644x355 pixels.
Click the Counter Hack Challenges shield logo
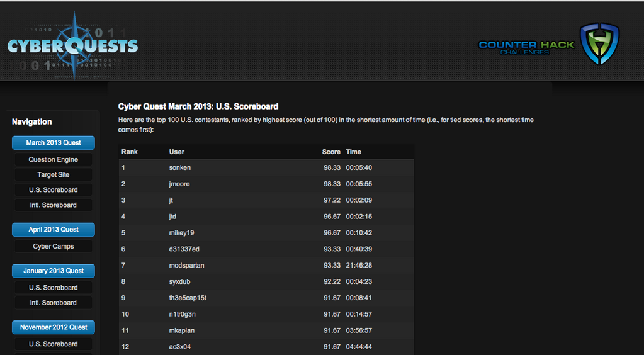pos(599,43)
